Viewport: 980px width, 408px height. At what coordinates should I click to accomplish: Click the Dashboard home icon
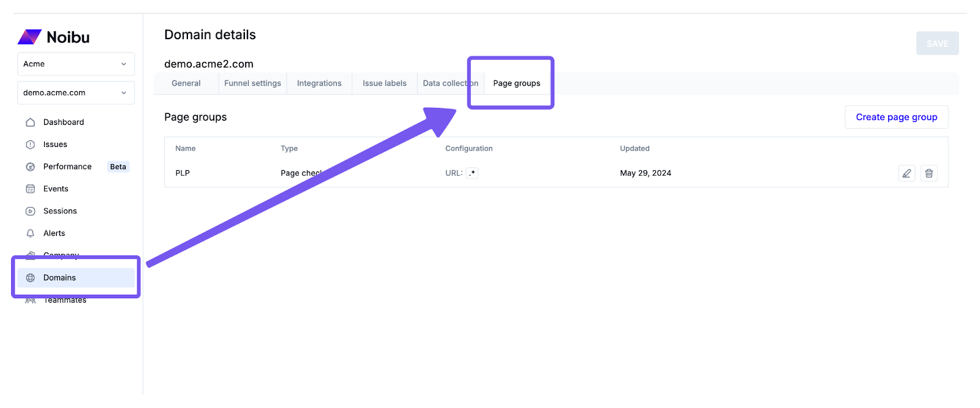click(x=31, y=123)
